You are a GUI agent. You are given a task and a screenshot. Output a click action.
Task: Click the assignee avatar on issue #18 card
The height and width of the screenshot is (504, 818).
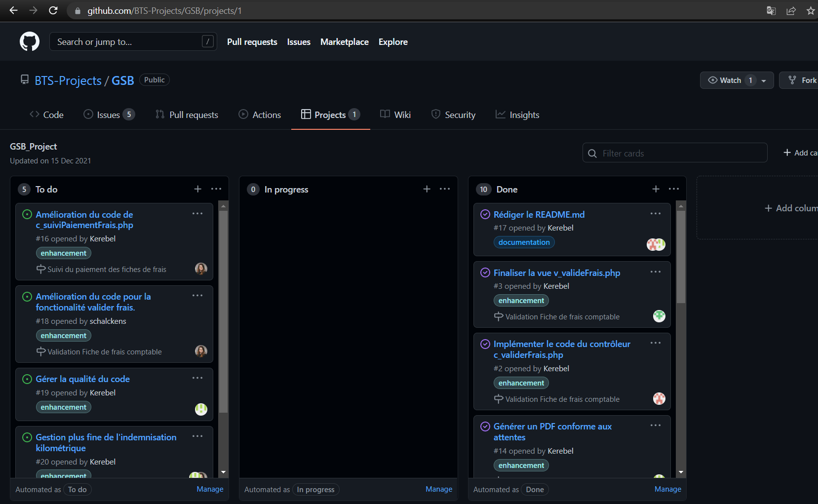[x=201, y=351]
